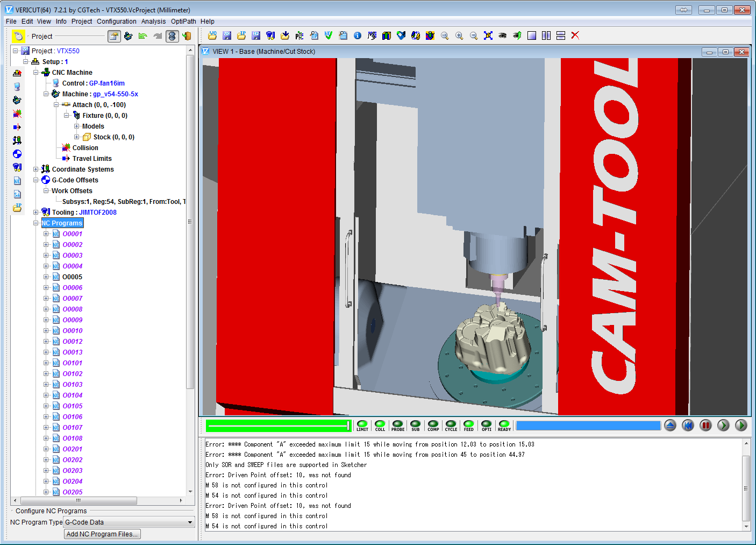Click Tooling icon in left sidebar

(17, 167)
